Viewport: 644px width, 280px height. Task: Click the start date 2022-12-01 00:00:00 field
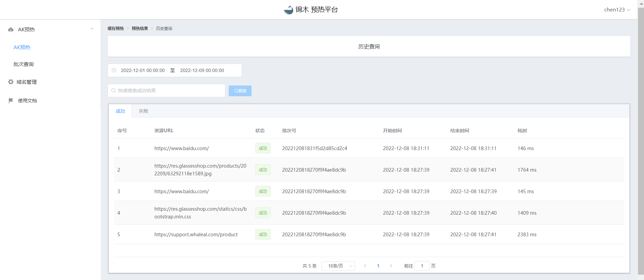(143, 70)
